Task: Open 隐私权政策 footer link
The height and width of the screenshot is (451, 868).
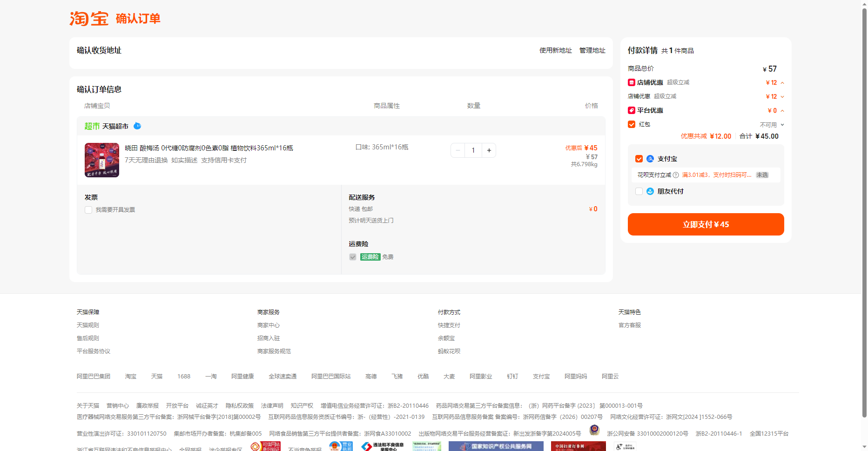Action: pyautogui.click(x=240, y=406)
